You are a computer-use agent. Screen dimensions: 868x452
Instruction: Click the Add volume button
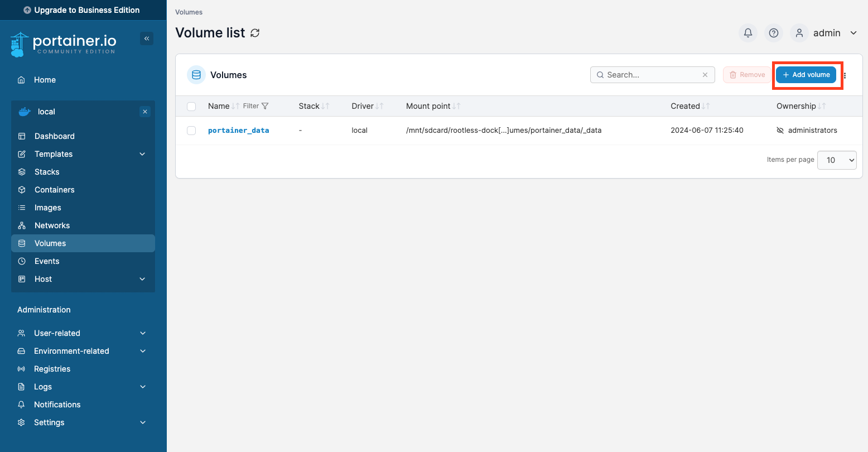806,75
